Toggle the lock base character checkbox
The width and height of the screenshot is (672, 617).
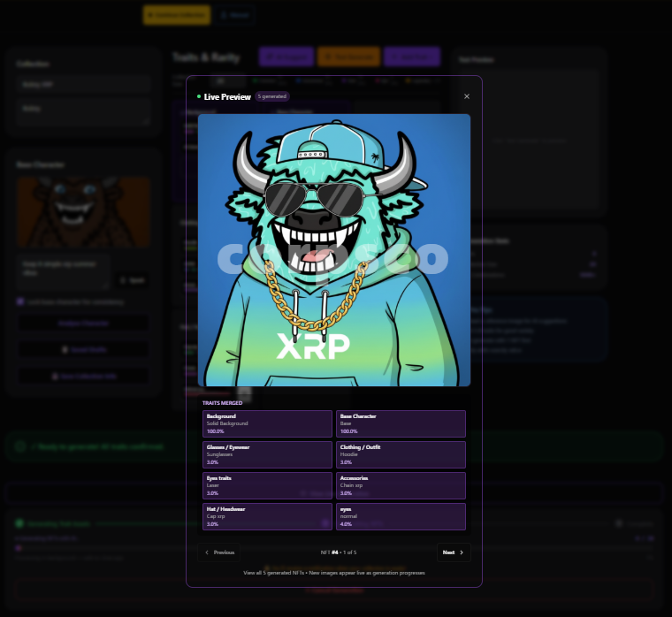click(20, 301)
